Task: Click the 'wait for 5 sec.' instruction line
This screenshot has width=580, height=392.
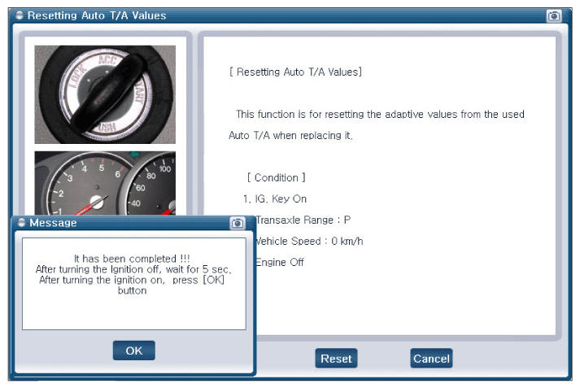Action: pos(133,269)
